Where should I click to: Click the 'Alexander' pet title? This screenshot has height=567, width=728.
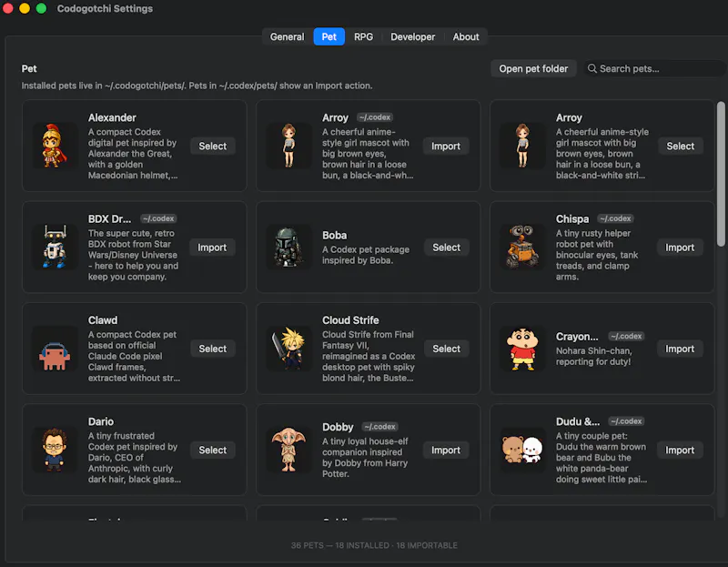(x=112, y=118)
